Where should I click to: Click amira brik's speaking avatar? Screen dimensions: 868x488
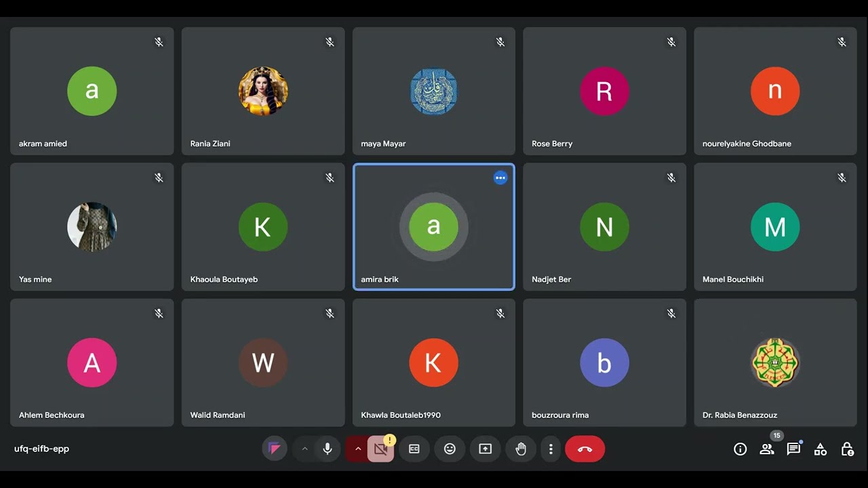(434, 226)
